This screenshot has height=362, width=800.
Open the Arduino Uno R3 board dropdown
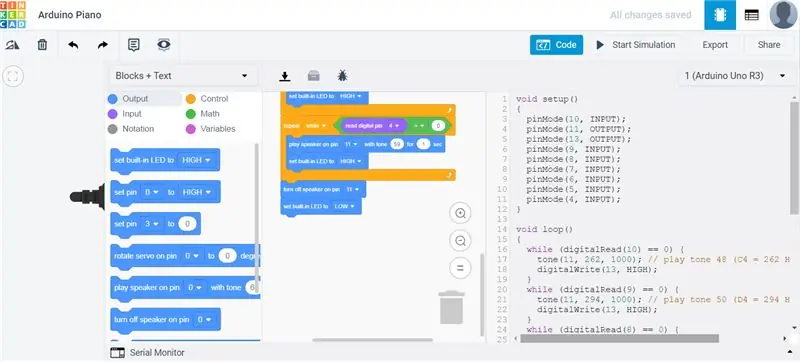pos(735,76)
